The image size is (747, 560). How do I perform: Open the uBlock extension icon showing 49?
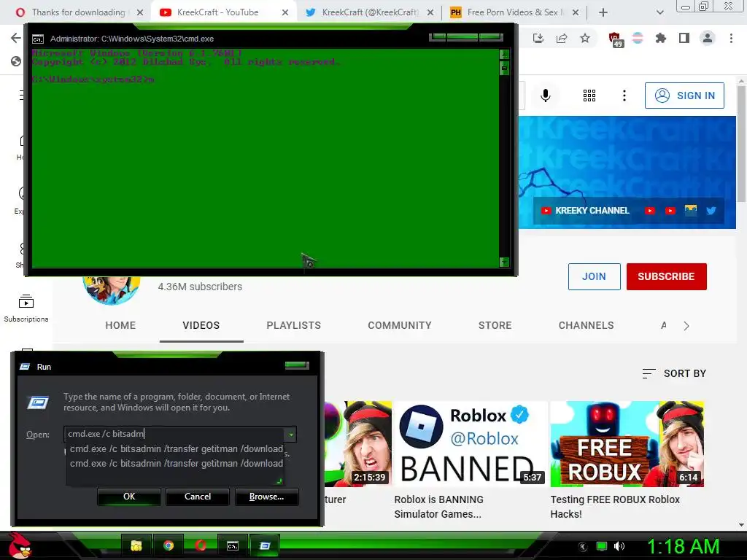coord(615,39)
